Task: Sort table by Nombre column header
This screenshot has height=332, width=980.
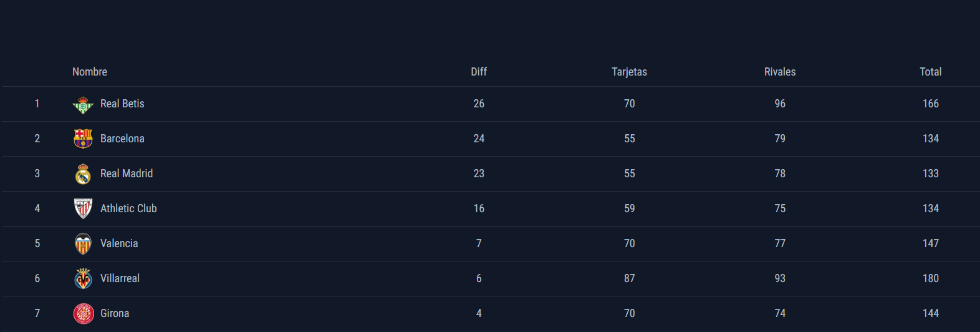Action: [90, 72]
